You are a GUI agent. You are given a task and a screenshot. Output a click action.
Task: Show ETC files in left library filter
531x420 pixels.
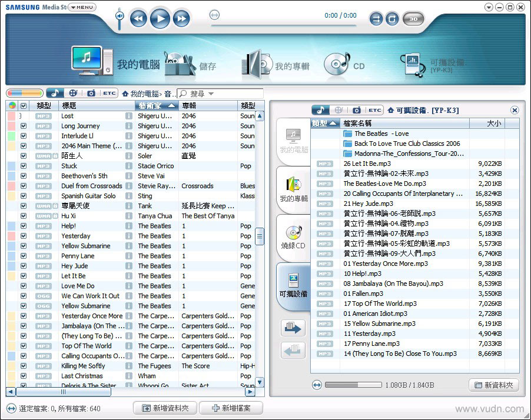coord(109,93)
